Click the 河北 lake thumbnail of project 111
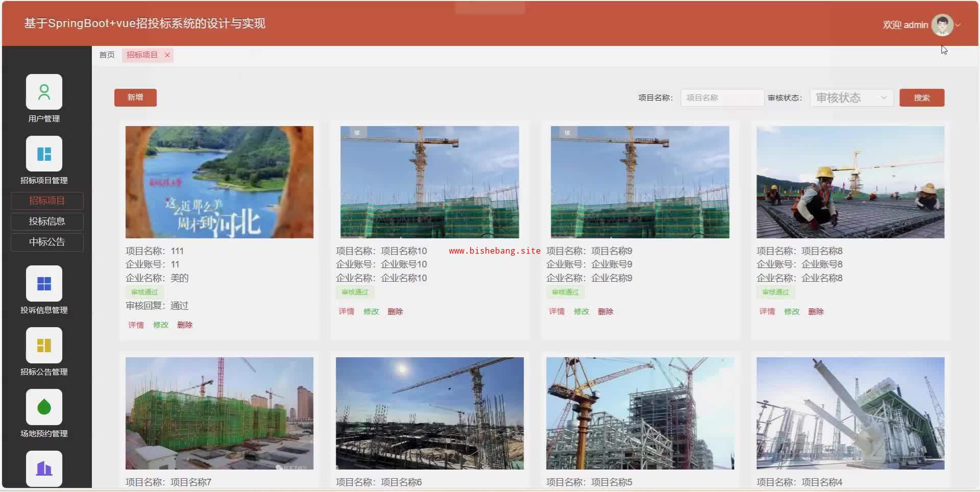 219,182
